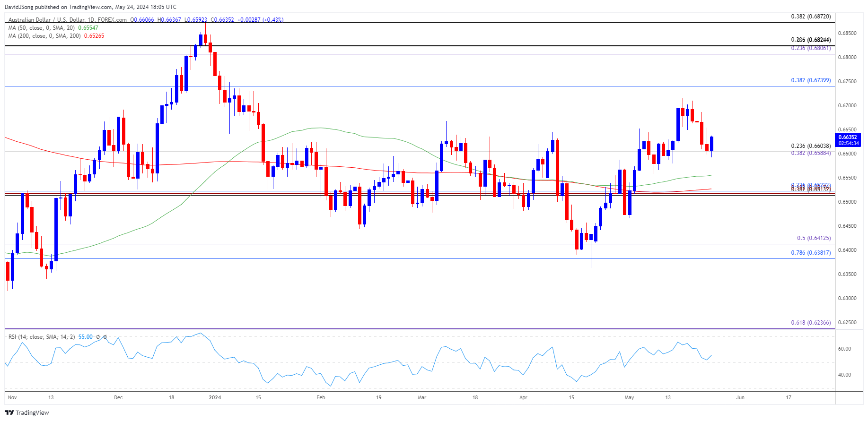Click the 200-day MA value 0.65265
The image size is (868, 421).
tap(94, 36)
